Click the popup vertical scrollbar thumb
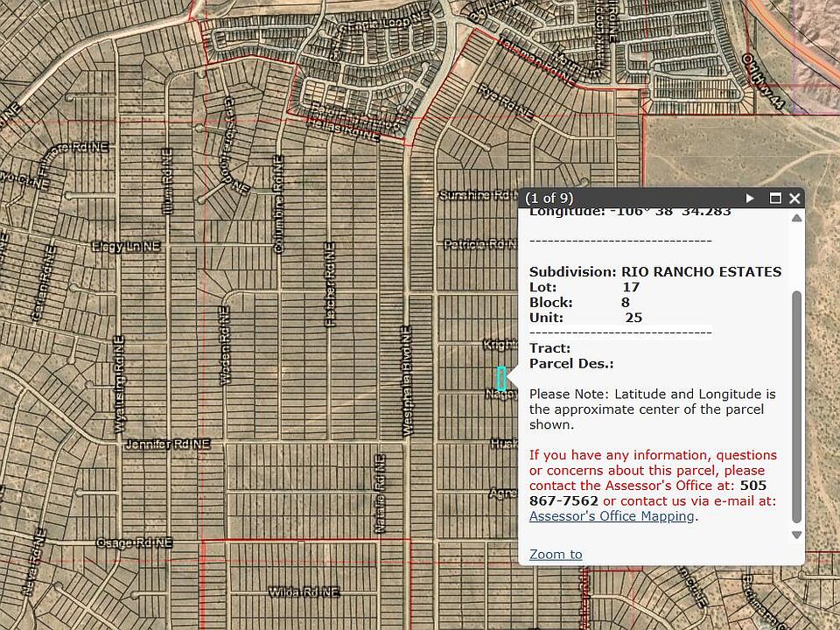This screenshot has width=840, height=630. 796,402
